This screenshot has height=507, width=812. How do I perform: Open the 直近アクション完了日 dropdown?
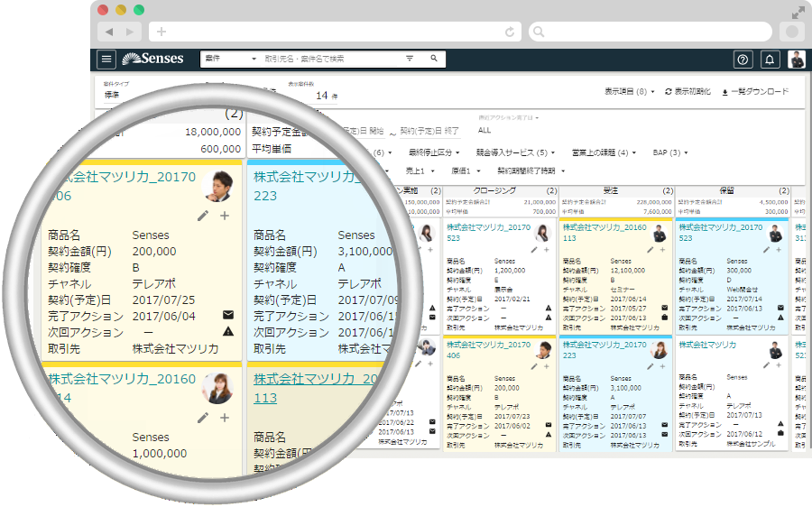(x=509, y=118)
